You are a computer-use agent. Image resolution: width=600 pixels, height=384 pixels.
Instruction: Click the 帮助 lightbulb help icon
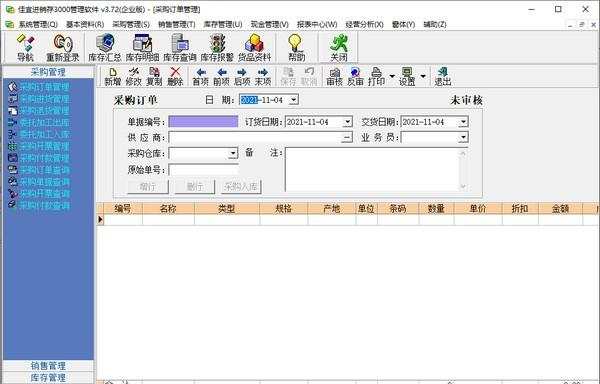[x=297, y=48]
